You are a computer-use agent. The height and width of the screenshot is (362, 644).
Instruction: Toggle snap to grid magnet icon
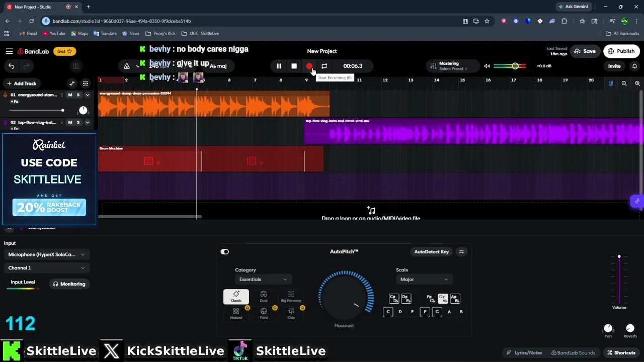(x=611, y=83)
